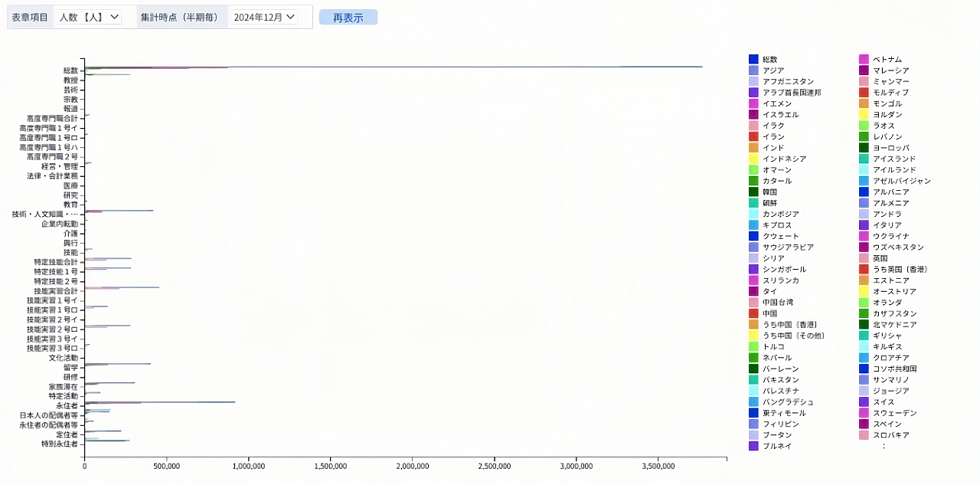This screenshot has width=980, height=485.
Task: Click the 日本人の配偶者等 axis label
Action: coord(48,415)
